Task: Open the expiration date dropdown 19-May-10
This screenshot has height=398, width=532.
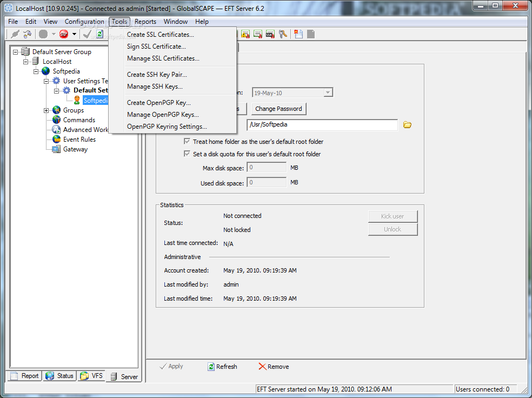Action: [328, 92]
